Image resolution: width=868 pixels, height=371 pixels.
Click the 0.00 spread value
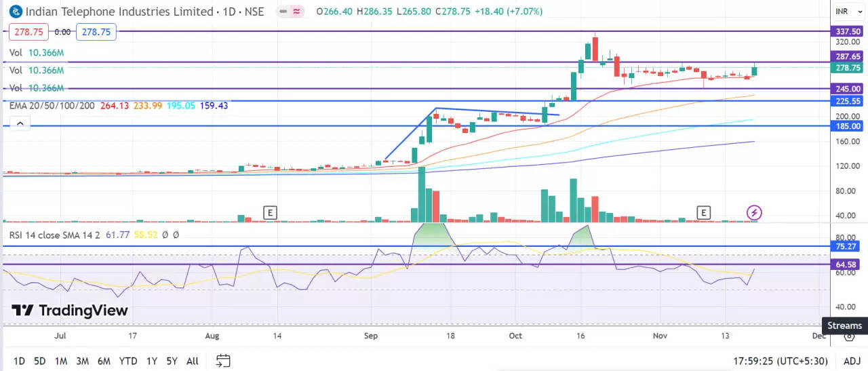pyautogui.click(x=62, y=32)
